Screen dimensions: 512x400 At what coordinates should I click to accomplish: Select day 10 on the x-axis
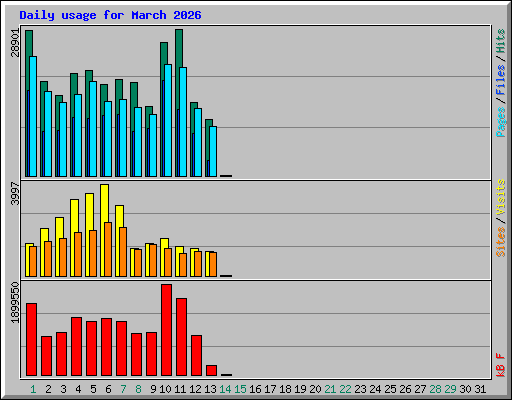(x=165, y=389)
